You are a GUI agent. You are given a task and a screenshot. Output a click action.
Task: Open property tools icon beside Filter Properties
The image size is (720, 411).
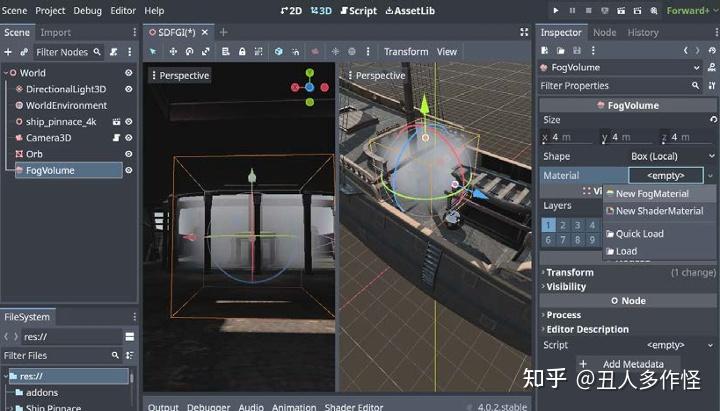click(x=712, y=86)
